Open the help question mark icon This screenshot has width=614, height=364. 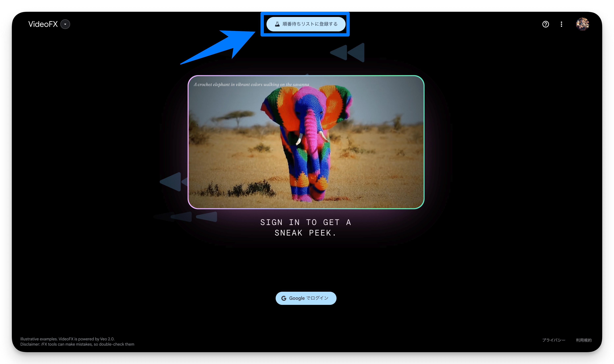pyautogui.click(x=546, y=24)
